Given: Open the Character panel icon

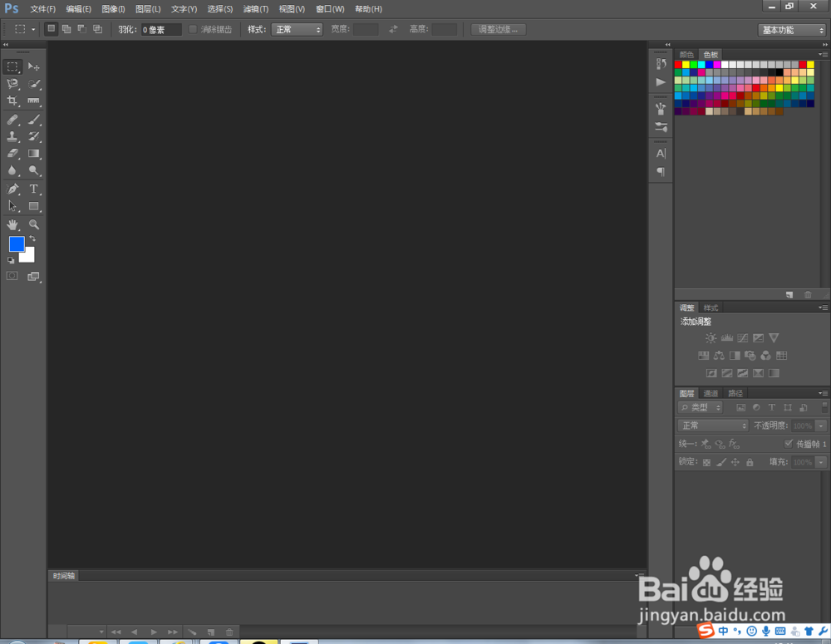Looking at the screenshot, I should pyautogui.click(x=661, y=154).
